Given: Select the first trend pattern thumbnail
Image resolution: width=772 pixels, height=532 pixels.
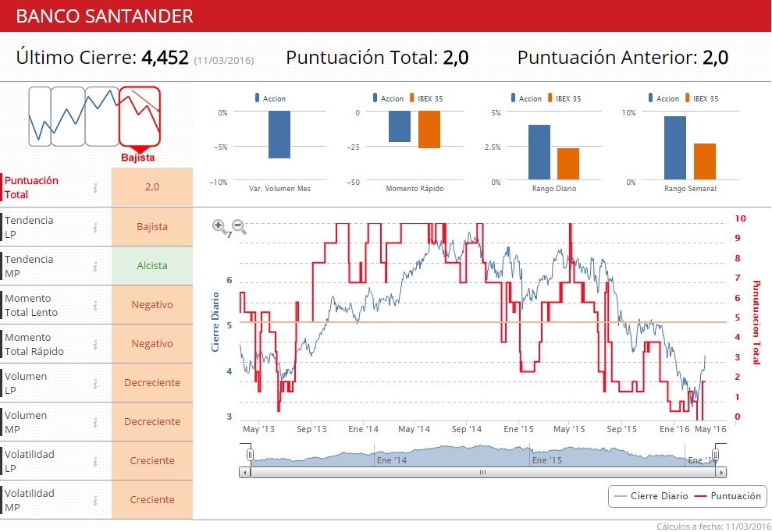Looking at the screenshot, I should [39, 117].
